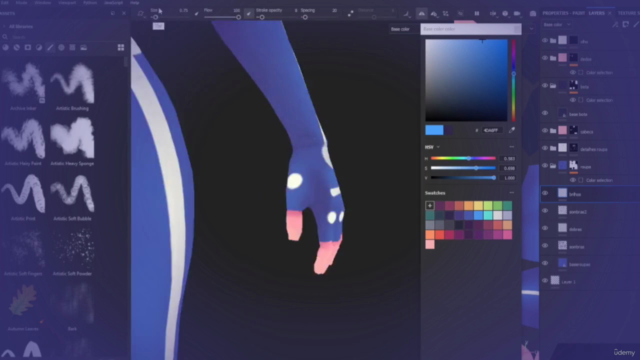
Task: Open the Python menu
Action: pyautogui.click(x=90, y=3)
